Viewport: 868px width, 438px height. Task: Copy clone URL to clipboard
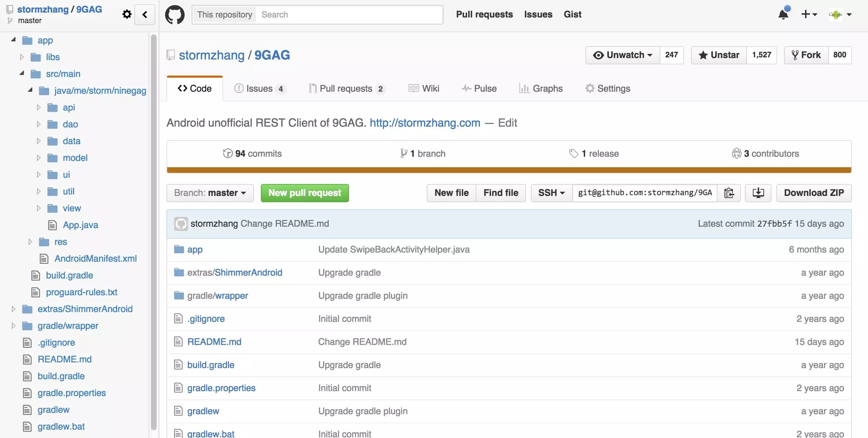[x=729, y=193]
